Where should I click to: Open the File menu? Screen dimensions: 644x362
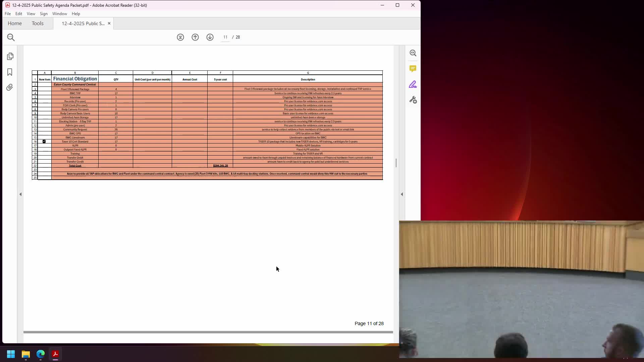(x=8, y=14)
